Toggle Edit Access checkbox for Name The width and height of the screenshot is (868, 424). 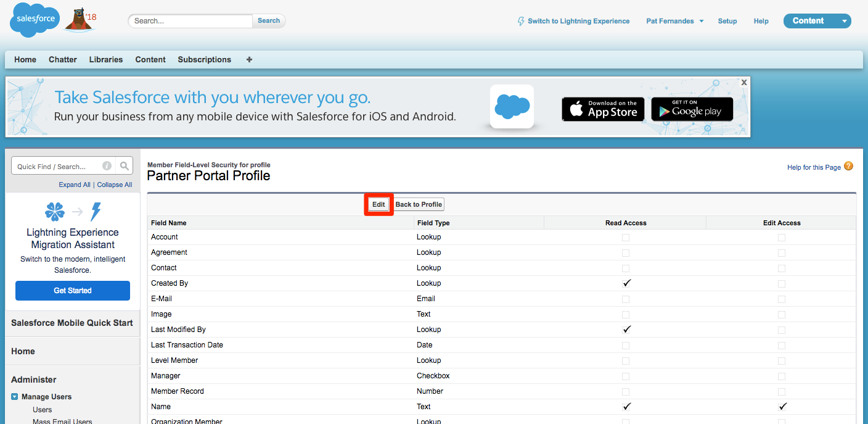coord(782,407)
